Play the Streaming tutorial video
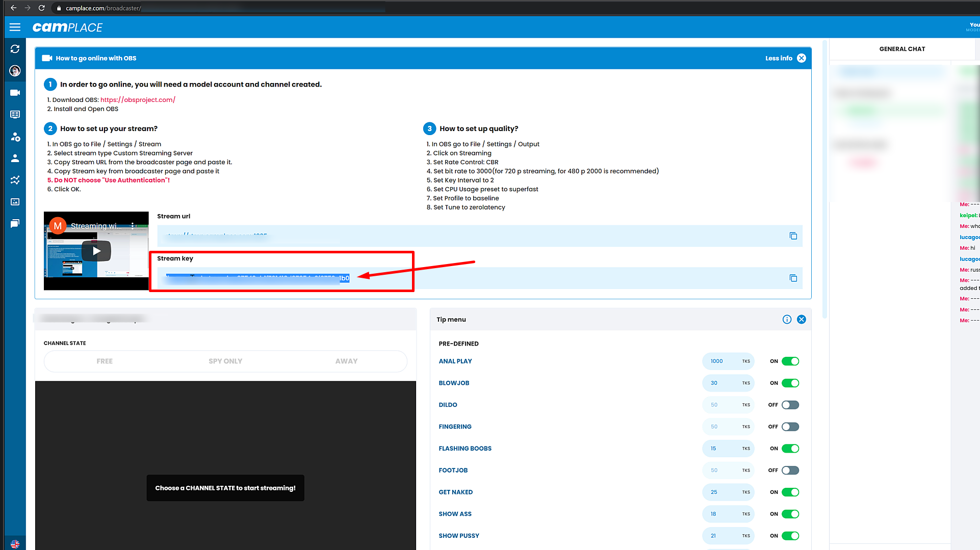Image resolution: width=980 pixels, height=550 pixels. (x=96, y=251)
